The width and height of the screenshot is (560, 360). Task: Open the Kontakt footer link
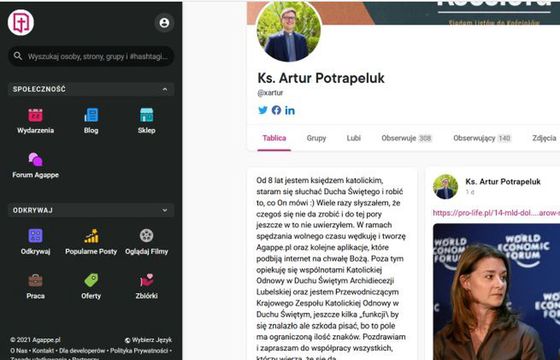click(43, 351)
